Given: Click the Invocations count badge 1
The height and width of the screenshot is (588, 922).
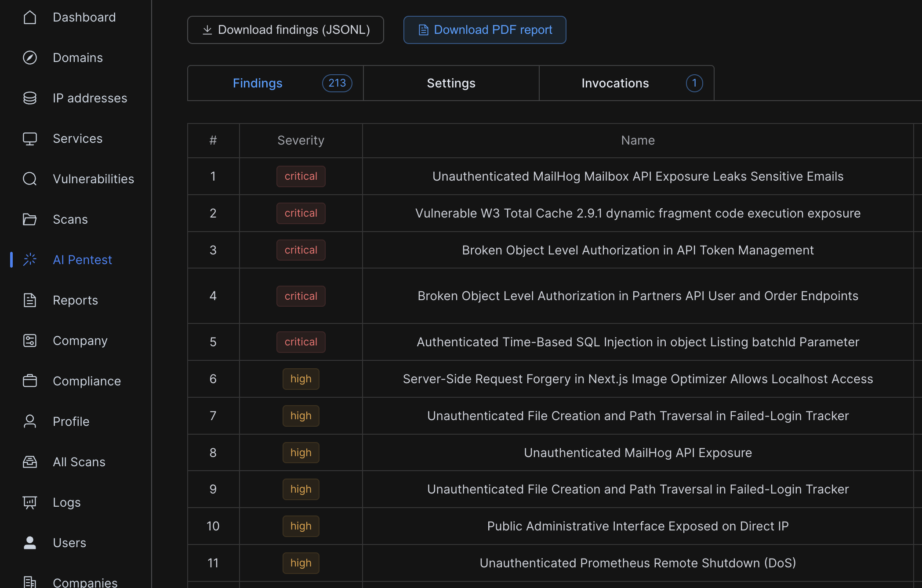Looking at the screenshot, I should 694,83.
